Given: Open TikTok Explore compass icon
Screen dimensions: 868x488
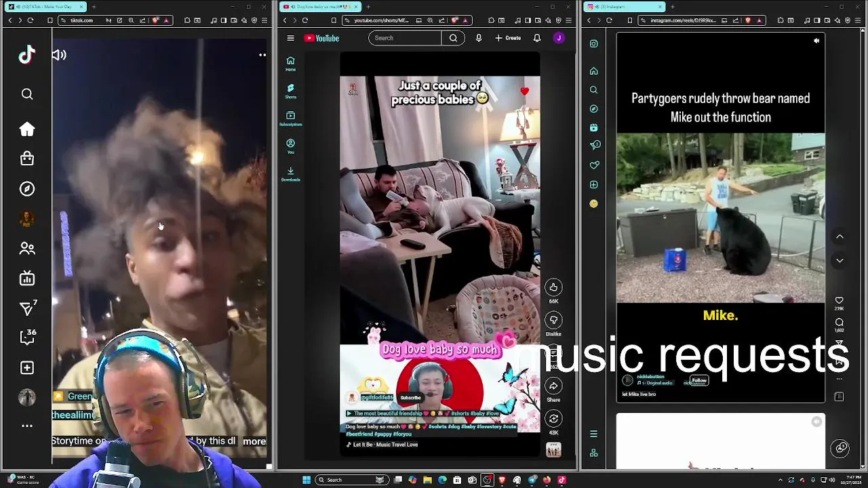Looking at the screenshot, I should [27, 189].
